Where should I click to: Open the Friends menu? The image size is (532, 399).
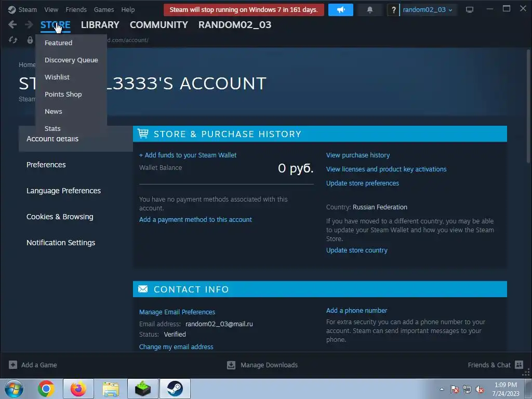pos(76,9)
